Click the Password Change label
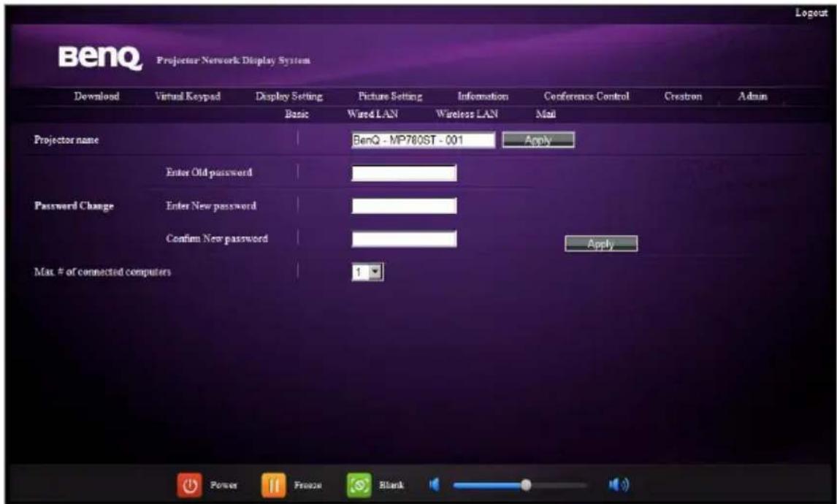837x504 pixels. click(74, 205)
